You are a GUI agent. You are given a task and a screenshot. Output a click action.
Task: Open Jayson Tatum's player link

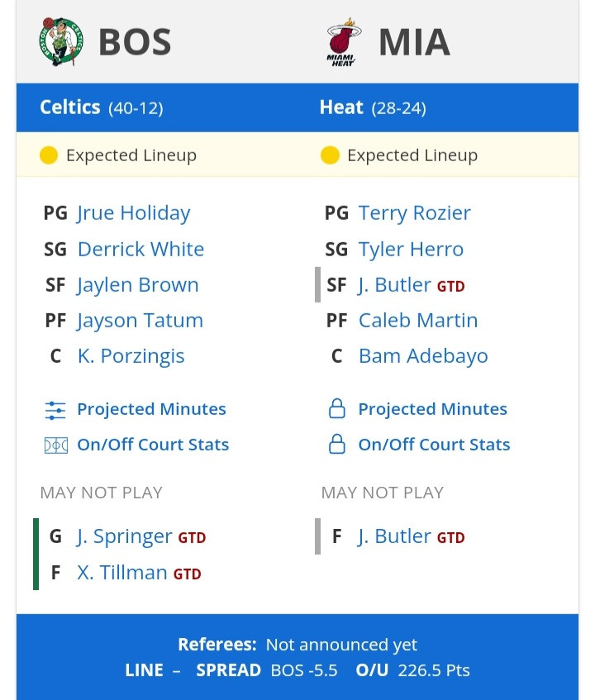pos(140,321)
